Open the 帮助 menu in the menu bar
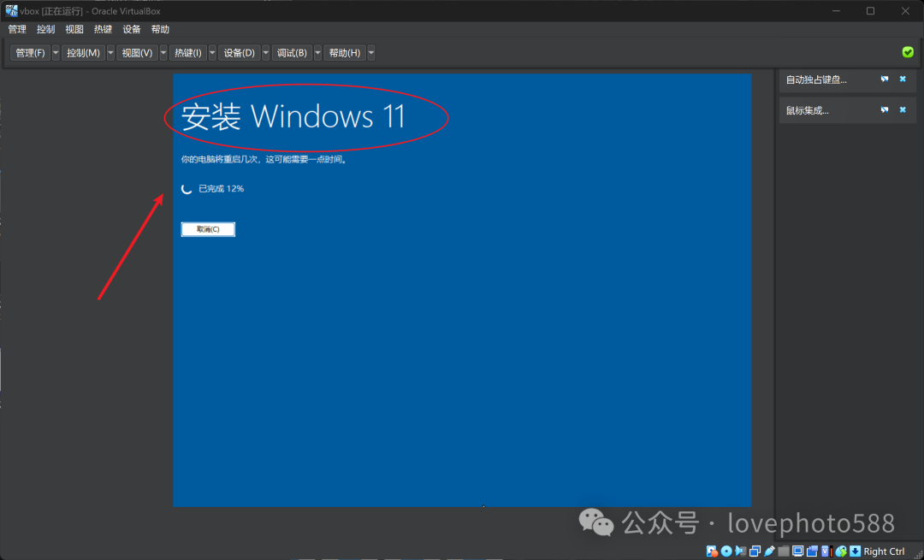The height and width of the screenshot is (560, 924). click(x=160, y=29)
